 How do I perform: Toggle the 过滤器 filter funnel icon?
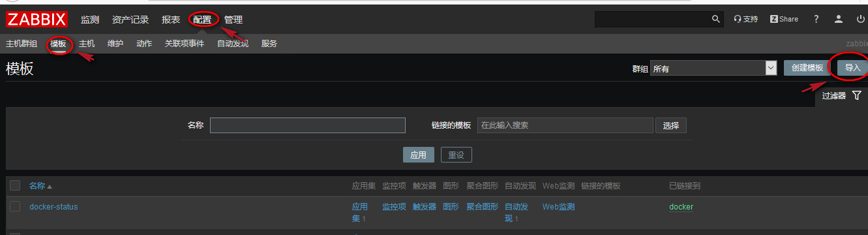pos(857,95)
